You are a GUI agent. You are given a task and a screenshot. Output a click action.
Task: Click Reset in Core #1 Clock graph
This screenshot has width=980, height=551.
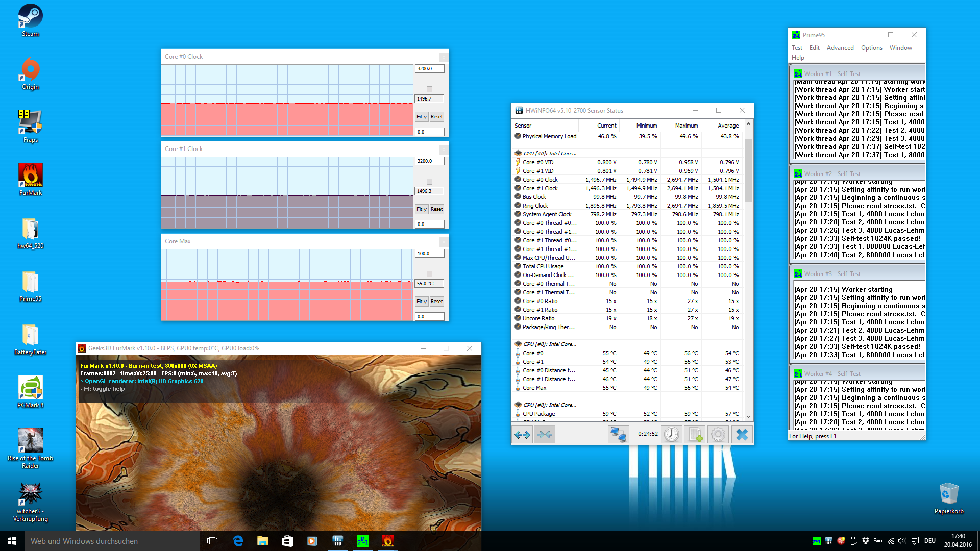(436, 209)
